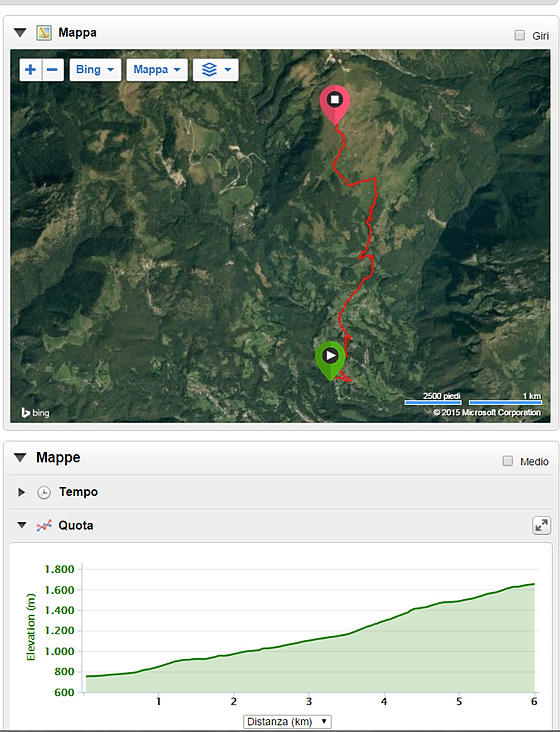Open the map layers stack icon menu
The width and height of the screenshot is (560, 732).
(216, 70)
